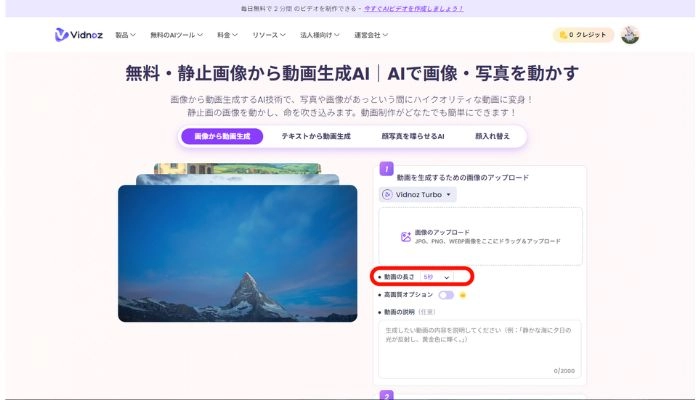Click the coin icon in credits badge
The width and height of the screenshot is (700, 400).
pos(564,35)
